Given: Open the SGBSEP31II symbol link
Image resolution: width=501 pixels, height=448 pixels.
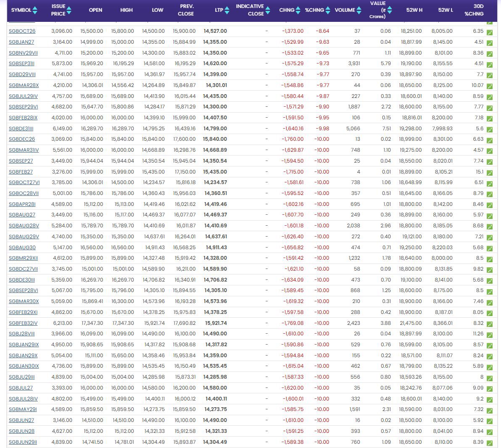Looking at the screenshot, I should click(x=21, y=63).
